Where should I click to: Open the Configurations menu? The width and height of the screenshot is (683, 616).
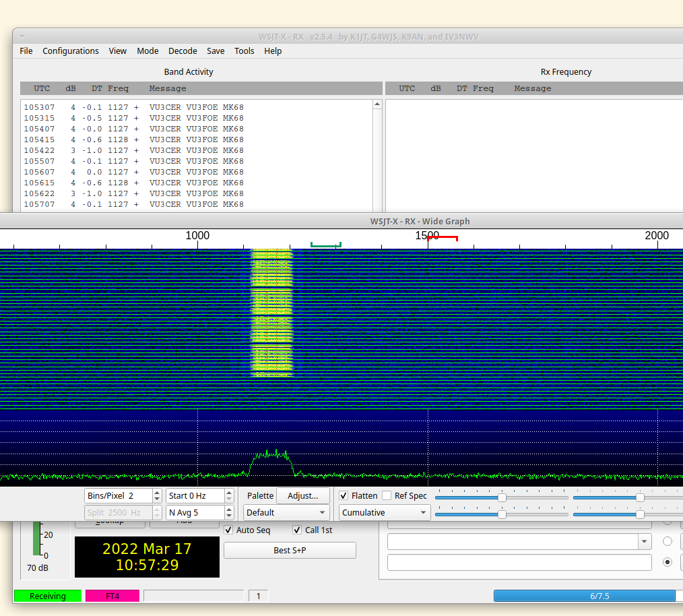(x=71, y=51)
